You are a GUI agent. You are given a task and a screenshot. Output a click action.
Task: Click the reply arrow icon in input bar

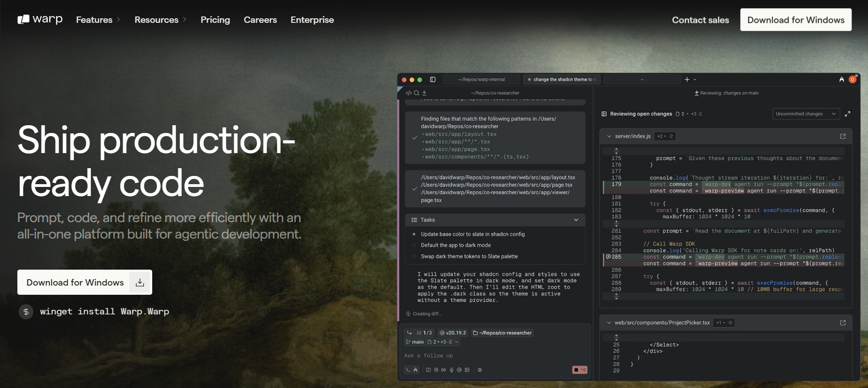410,333
